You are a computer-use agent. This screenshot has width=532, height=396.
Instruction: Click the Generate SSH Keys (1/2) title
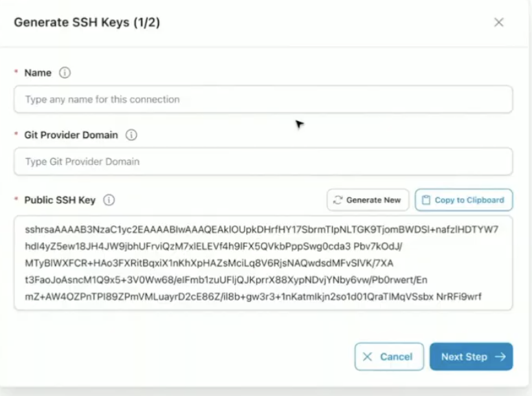[x=87, y=23]
